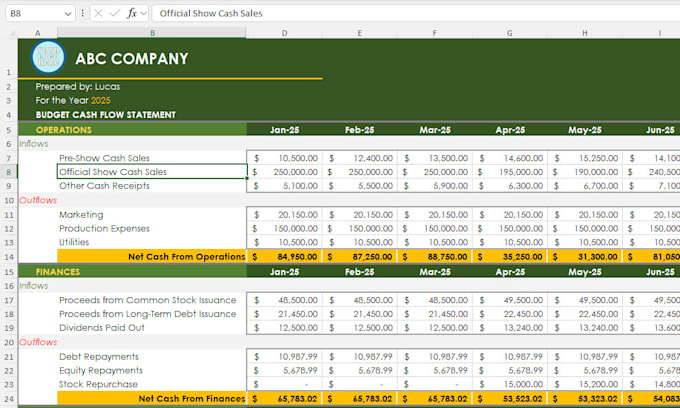Click the 195,000.00 April cash sales value
The image size is (680, 408).
click(x=521, y=172)
